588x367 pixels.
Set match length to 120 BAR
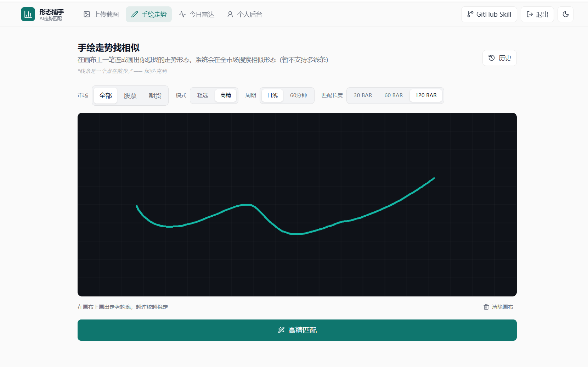point(426,95)
